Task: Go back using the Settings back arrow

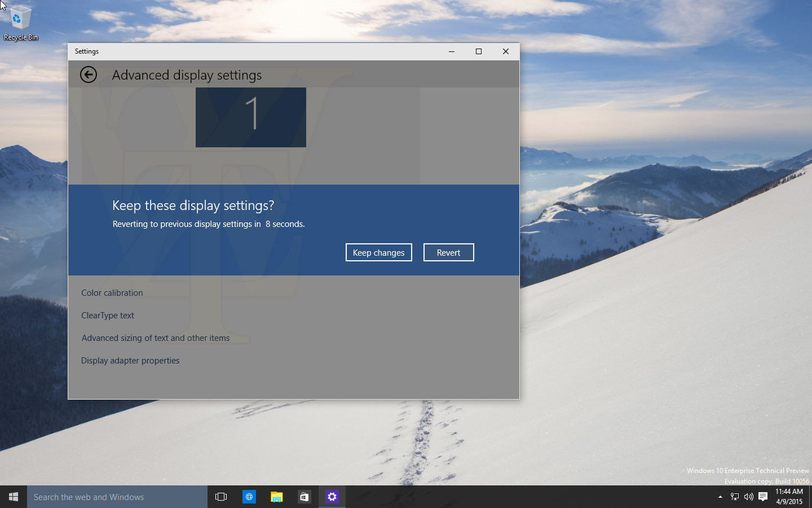Action: click(89, 74)
